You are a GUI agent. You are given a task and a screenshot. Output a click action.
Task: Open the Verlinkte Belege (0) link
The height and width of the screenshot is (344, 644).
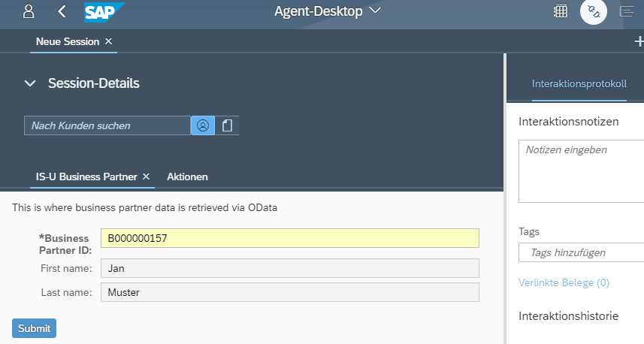tap(564, 283)
